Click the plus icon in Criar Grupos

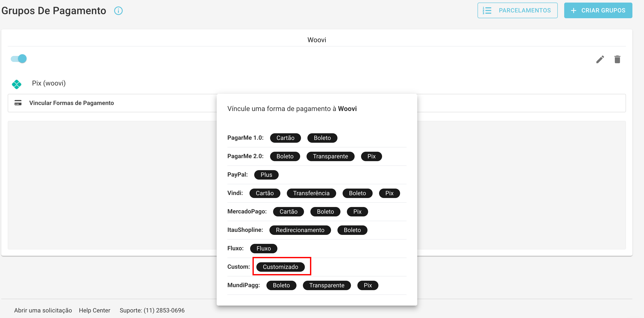(574, 10)
